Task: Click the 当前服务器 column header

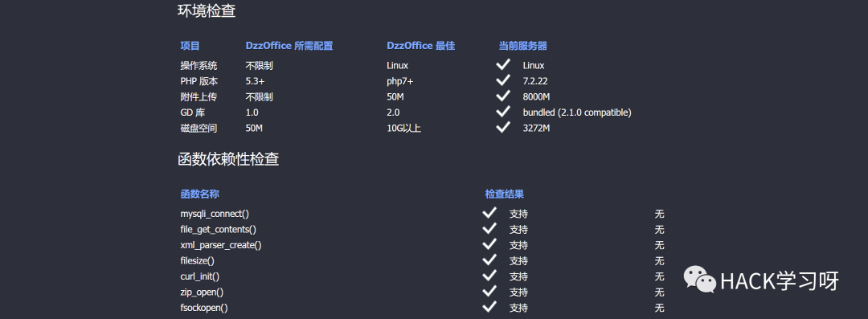Action: [x=522, y=46]
